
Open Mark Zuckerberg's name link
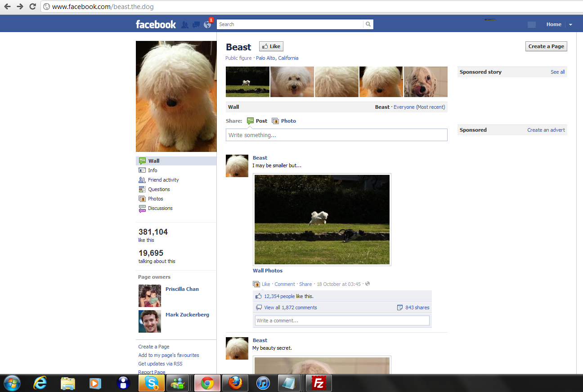tap(187, 315)
